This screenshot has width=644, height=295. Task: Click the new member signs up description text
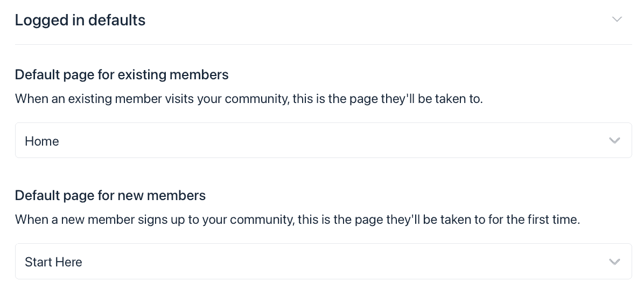click(297, 220)
